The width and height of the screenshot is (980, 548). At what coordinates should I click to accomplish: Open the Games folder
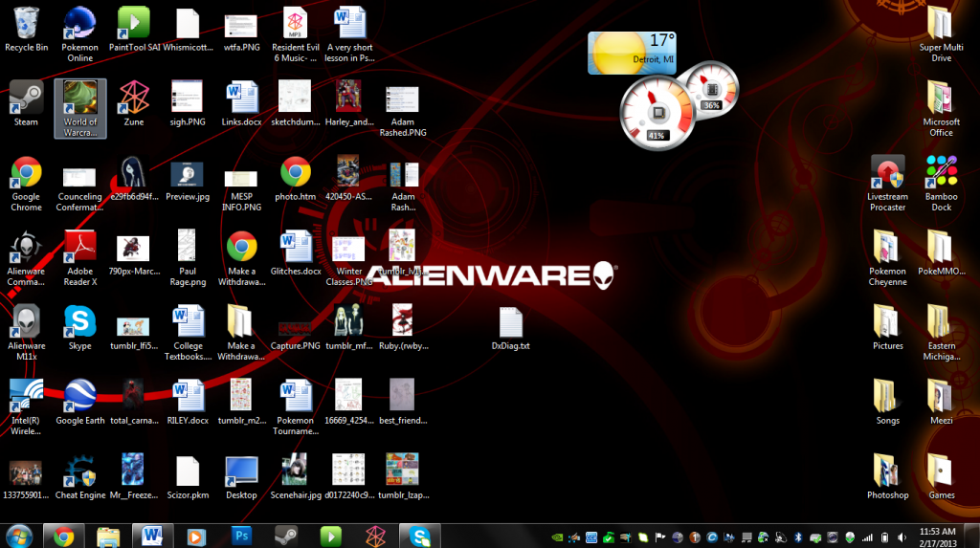pos(942,477)
